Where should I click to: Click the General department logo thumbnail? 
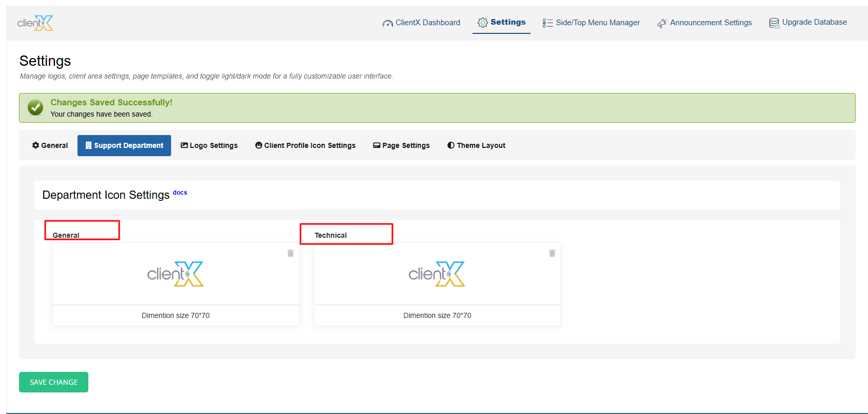point(176,274)
